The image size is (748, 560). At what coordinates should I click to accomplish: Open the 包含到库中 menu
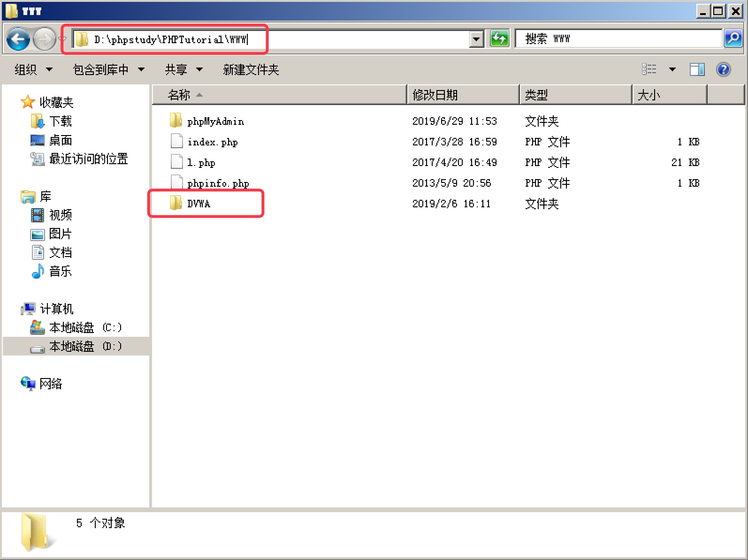[x=108, y=70]
